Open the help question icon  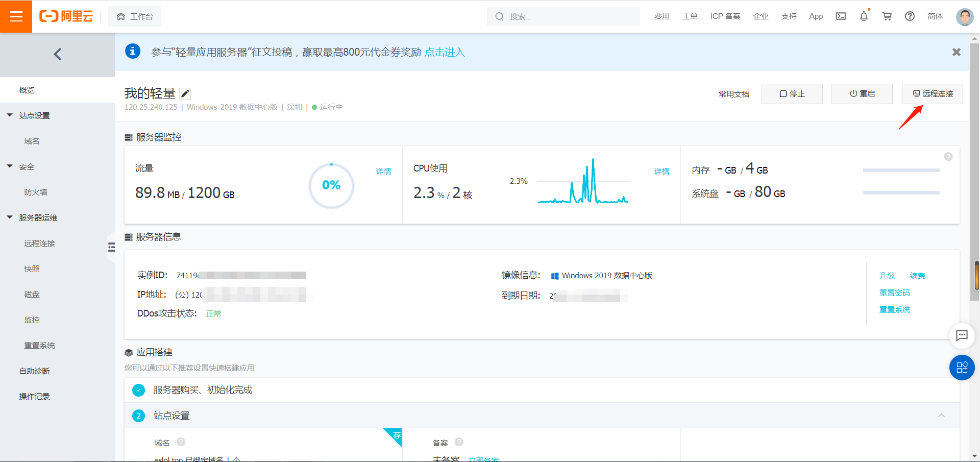pyautogui.click(x=910, y=16)
